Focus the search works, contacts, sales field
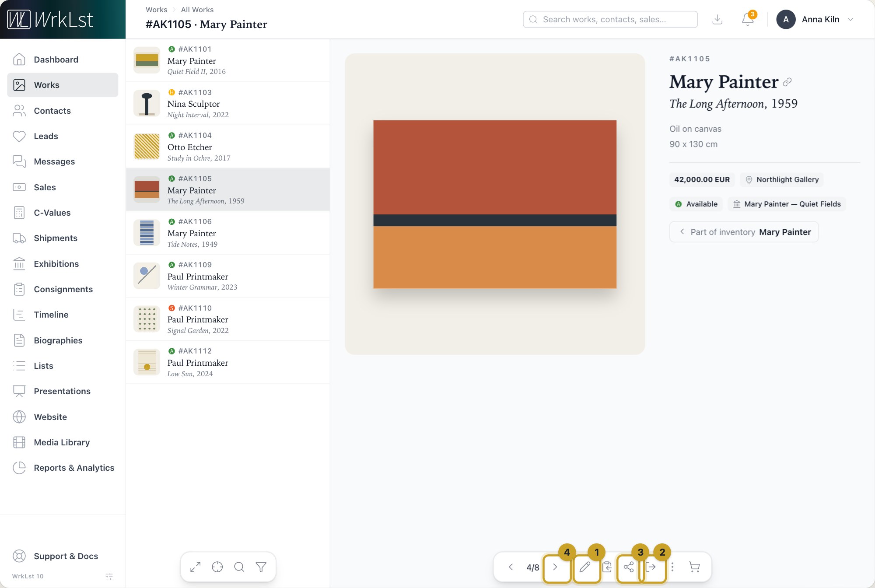 coord(610,19)
